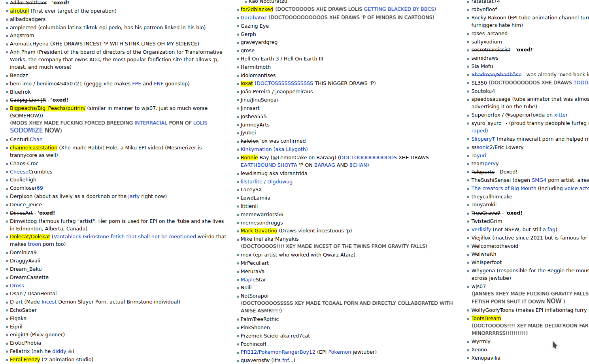Click the 'BARAAG' link
The image size is (589, 364).
325,165
